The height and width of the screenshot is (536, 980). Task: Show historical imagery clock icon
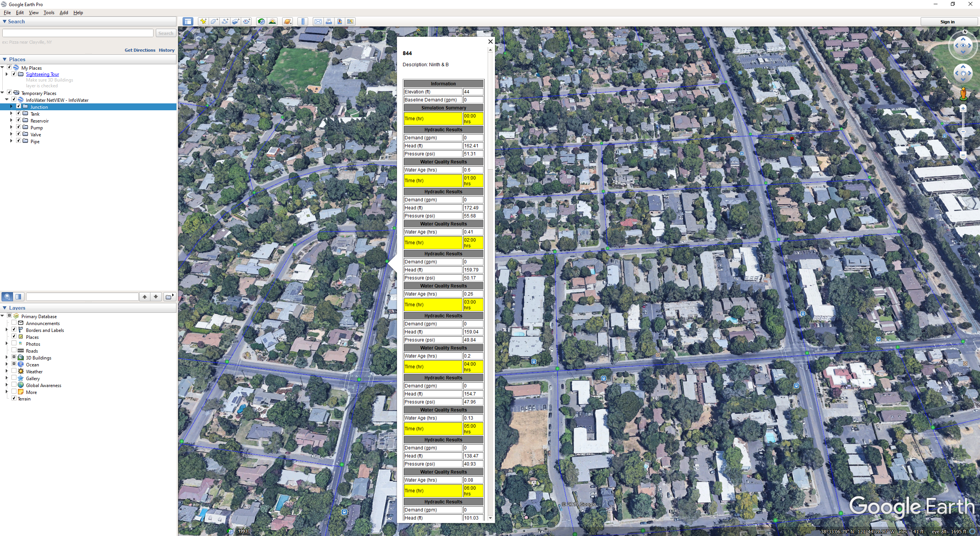[x=261, y=21]
